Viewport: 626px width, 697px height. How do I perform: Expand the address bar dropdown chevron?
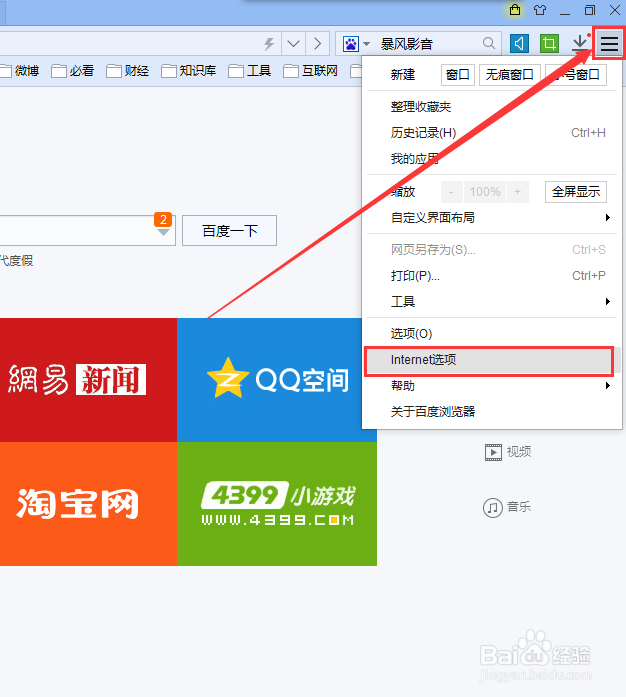coord(293,44)
